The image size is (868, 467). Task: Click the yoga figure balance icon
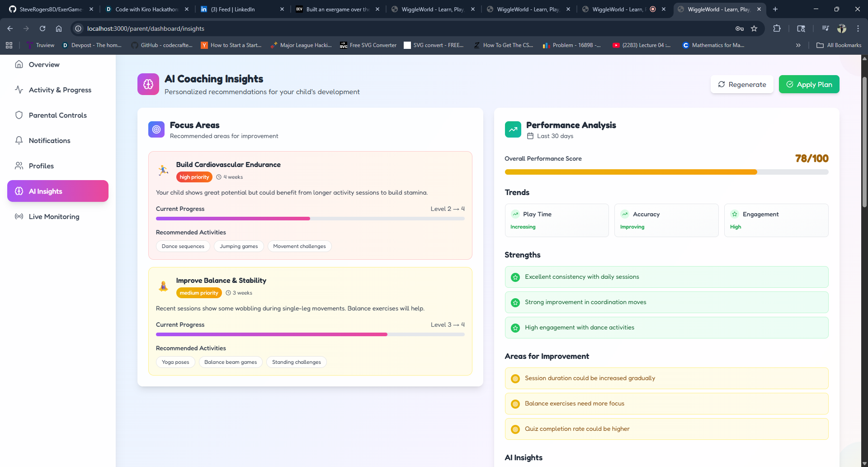pyautogui.click(x=163, y=286)
